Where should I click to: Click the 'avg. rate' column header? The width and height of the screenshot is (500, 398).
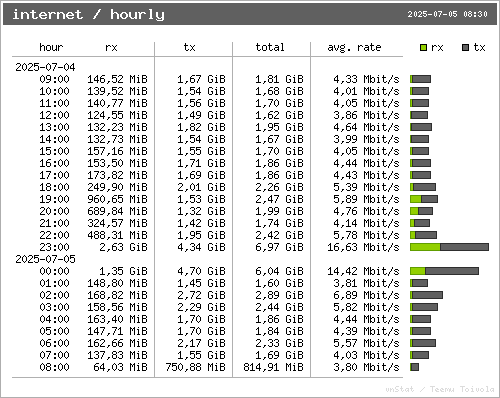(354, 48)
